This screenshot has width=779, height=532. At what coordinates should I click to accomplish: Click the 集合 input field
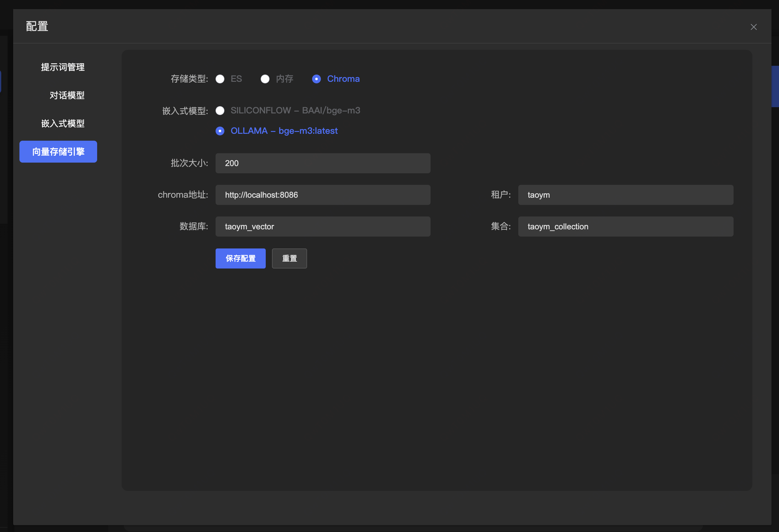pyautogui.click(x=625, y=226)
